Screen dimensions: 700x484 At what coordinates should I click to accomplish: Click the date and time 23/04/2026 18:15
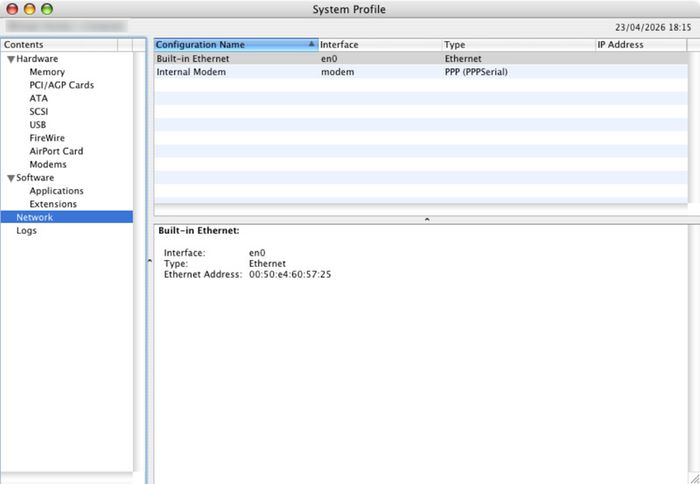[x=653, y=27]
